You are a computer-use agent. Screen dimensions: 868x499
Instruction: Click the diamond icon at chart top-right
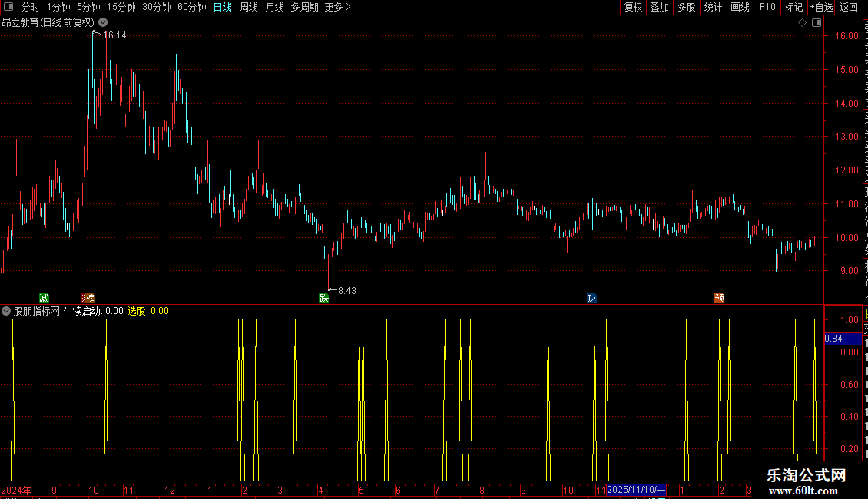802,23
